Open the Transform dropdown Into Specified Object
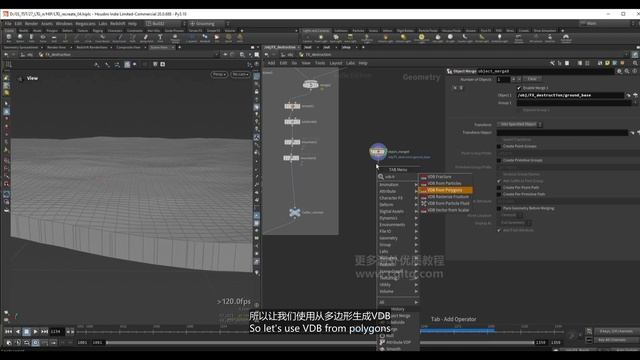This screenshot has height=360, width=640. [x=520, y=124]
